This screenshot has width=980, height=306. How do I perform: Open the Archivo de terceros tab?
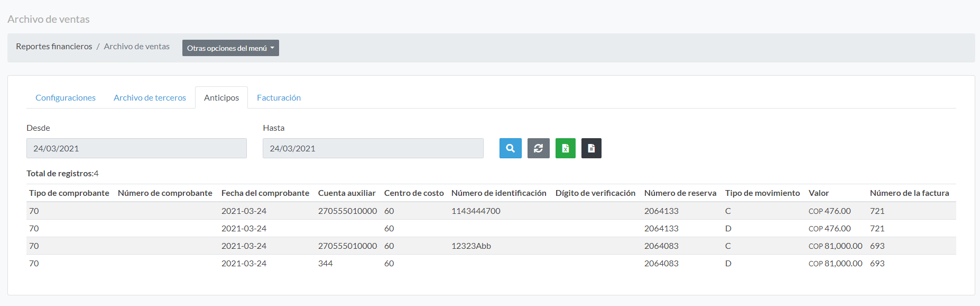tap(150, 98)
